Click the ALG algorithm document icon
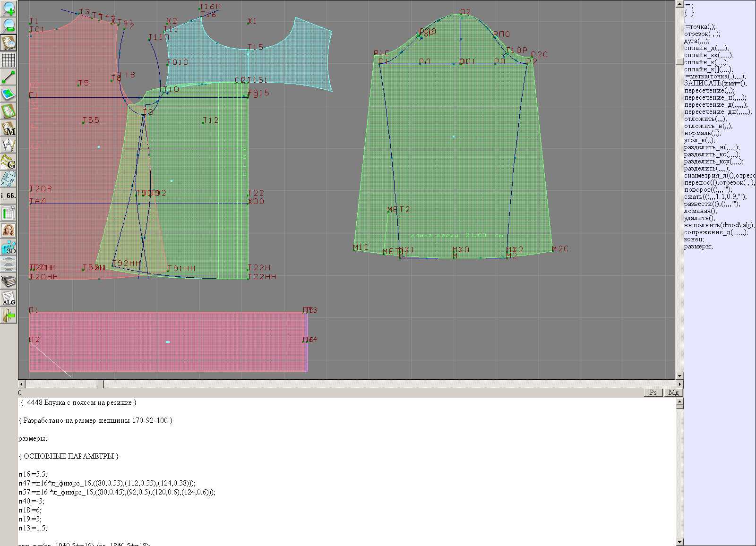Viewport: 756px width, 546px height. coord(9,298)
